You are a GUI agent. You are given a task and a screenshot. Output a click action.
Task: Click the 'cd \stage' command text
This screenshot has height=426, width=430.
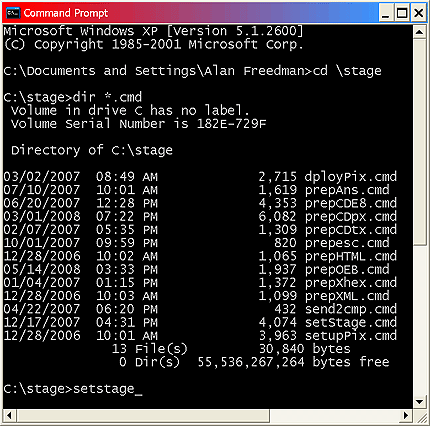(347, 71)
